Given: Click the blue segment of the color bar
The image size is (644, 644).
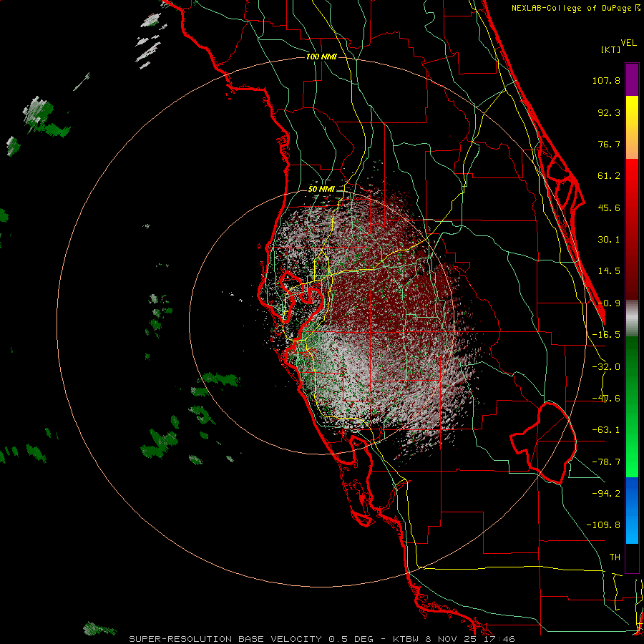Looking at the screenshot, I should pyautogui.click(x=632, y=510).
